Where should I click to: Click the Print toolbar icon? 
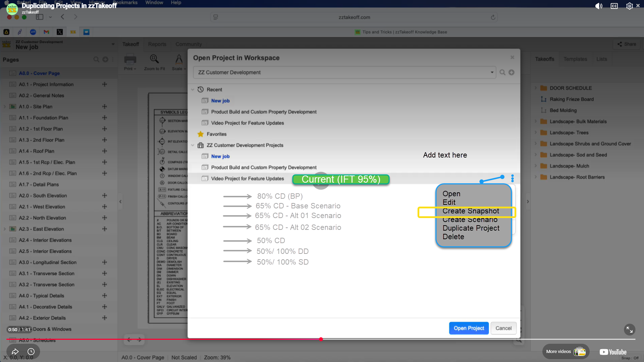130,59
